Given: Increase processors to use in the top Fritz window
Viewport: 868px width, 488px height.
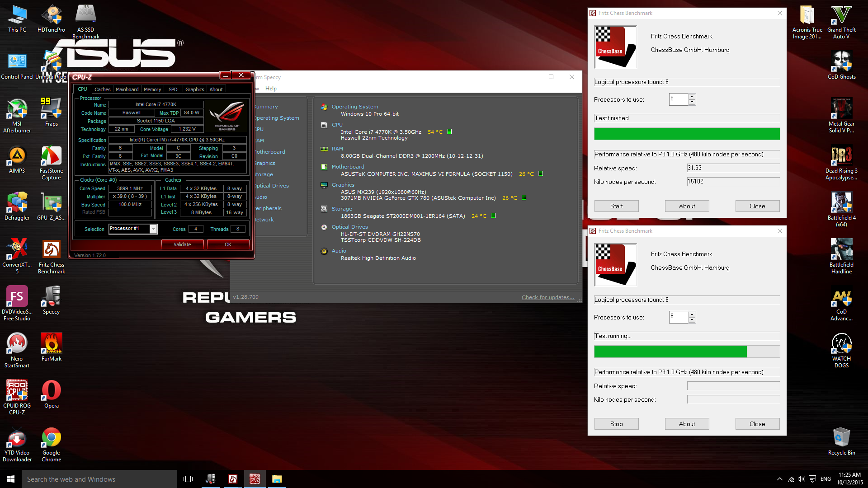Looking at the screenshot, I should (692, 96).
